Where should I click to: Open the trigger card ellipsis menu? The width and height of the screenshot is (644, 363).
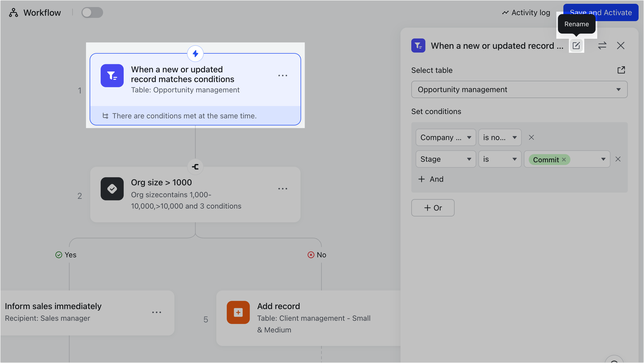click(282, 76)
